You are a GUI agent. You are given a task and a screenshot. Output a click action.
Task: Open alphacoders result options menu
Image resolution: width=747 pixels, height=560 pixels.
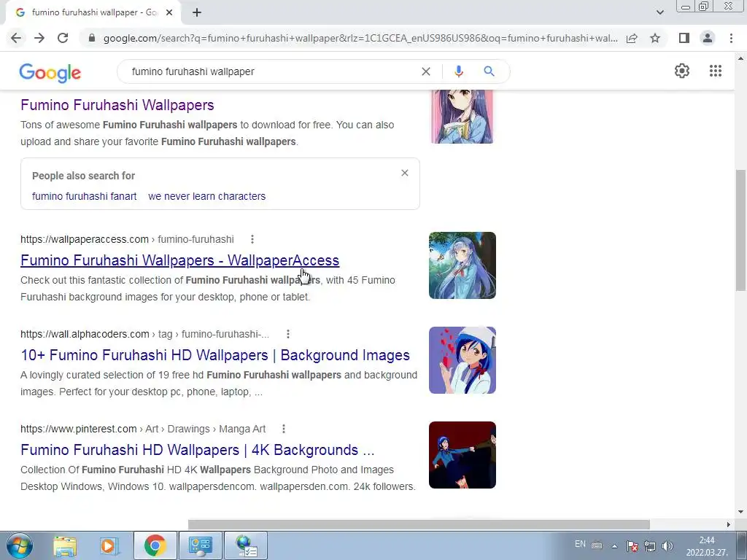pos(287,334)
